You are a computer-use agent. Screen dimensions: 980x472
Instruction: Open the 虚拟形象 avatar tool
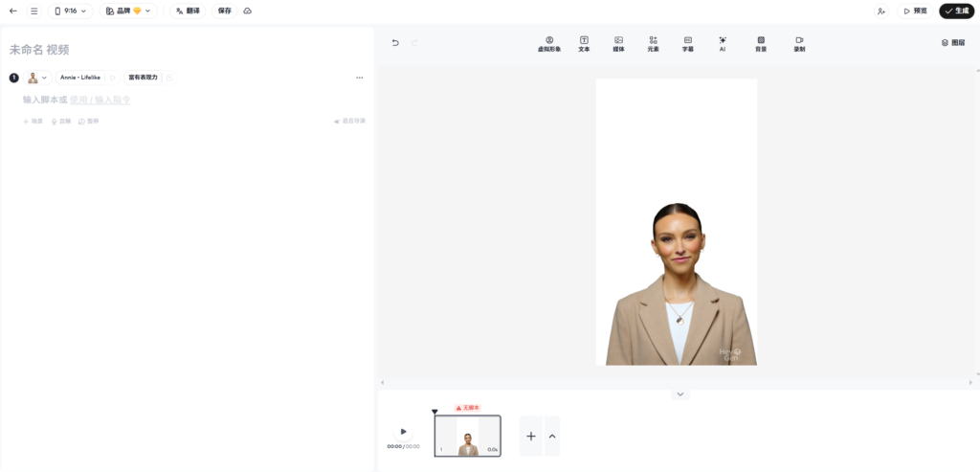549,43
